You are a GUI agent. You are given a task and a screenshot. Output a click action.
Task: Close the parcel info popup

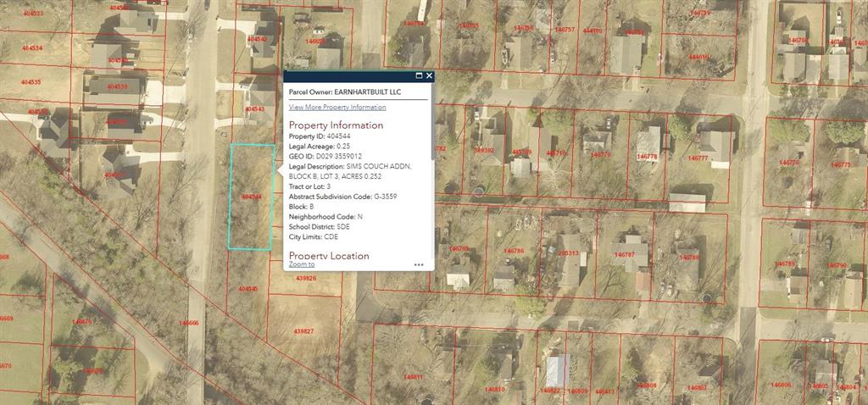coord(429,75)
